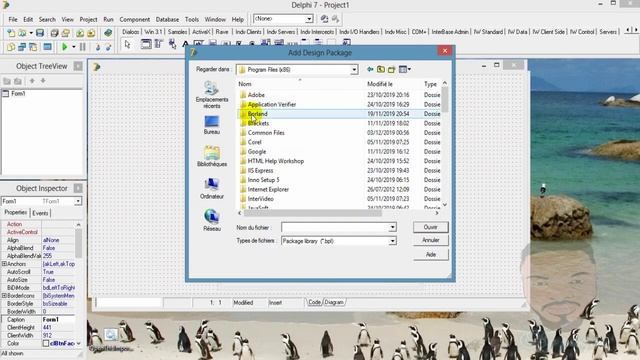Click the Open Project toolbar icon
640x360 pixels.
pos(65,33)
